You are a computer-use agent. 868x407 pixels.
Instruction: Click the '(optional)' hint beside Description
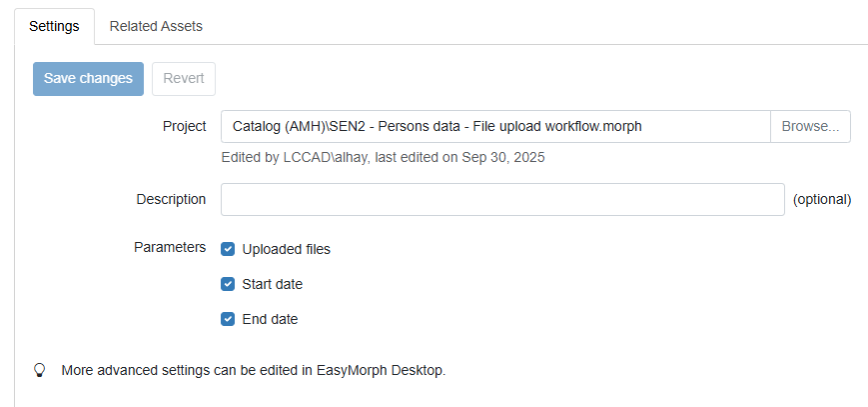click(x=821, y=199)
